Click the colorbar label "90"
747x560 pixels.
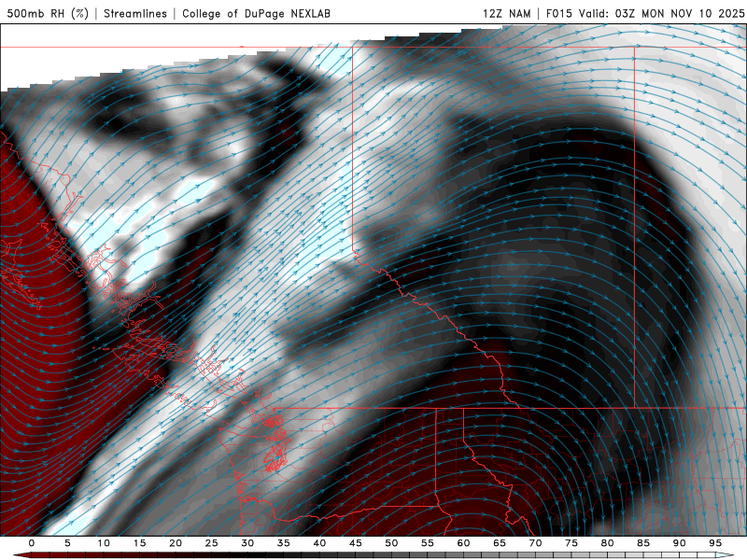[x=680, y=543]
